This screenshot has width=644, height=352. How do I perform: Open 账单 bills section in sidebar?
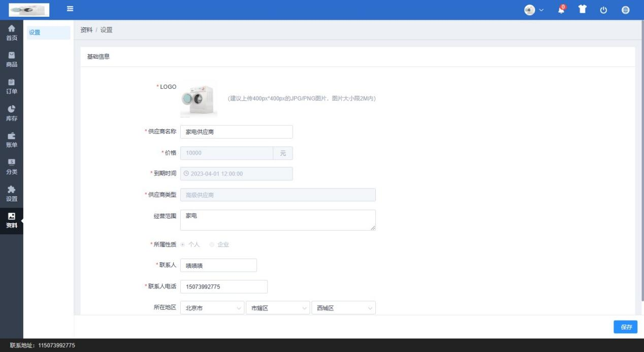(12, 140)
